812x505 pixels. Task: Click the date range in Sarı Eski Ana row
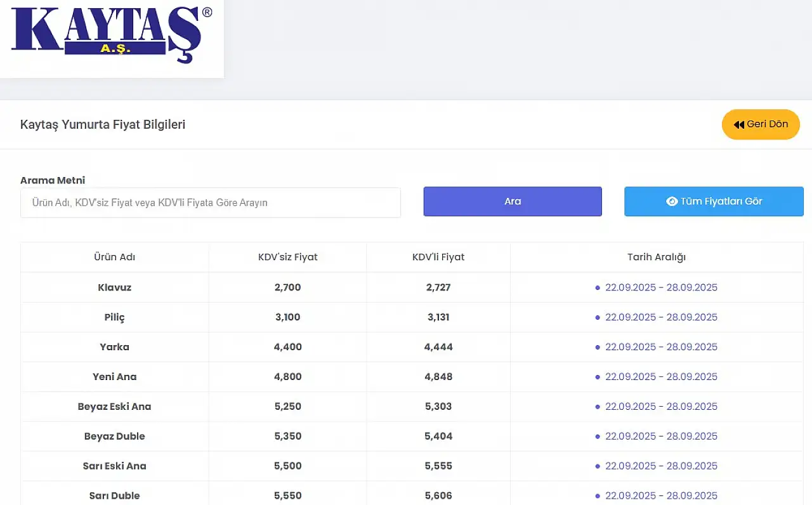(661, 466)
